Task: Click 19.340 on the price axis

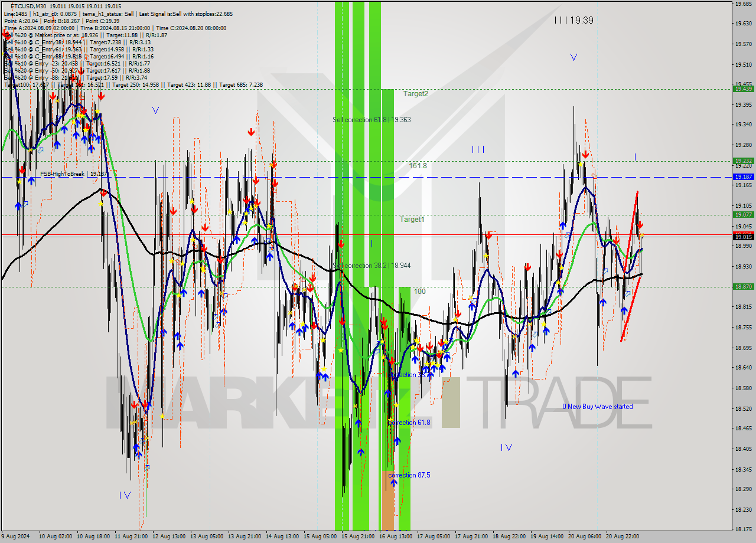Action: [x=742, y=125]
